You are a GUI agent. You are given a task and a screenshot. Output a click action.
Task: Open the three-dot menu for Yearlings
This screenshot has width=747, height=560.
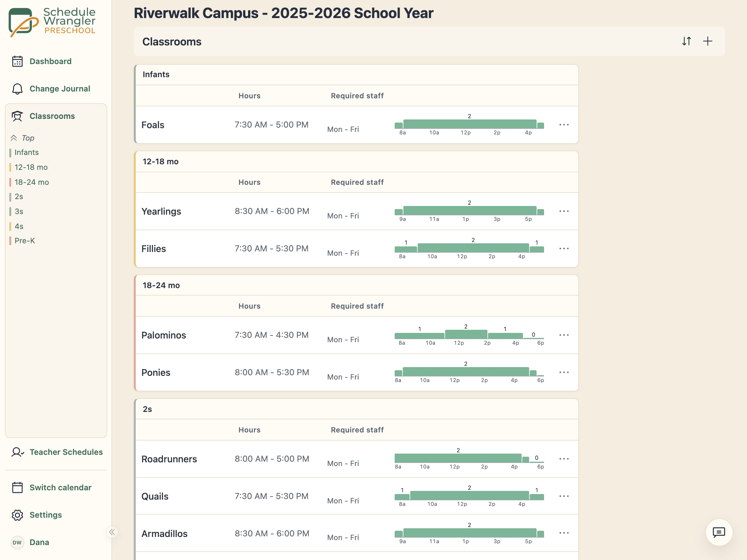(564, 211)
